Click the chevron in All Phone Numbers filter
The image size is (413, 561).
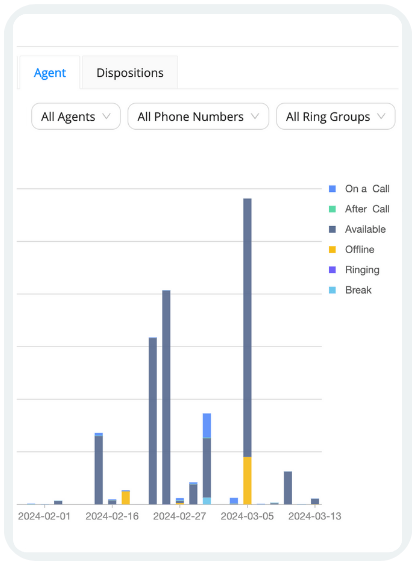coord(255,116)
